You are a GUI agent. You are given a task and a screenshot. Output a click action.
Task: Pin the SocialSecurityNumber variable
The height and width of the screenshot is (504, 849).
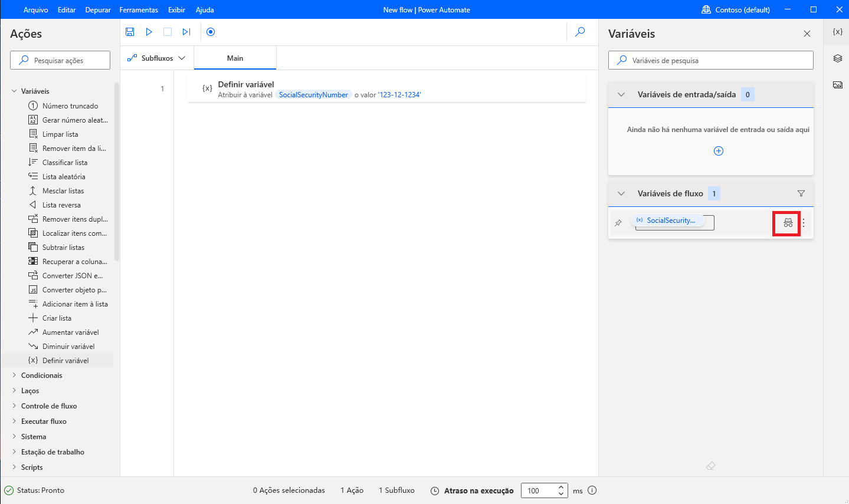pos(618,223)
